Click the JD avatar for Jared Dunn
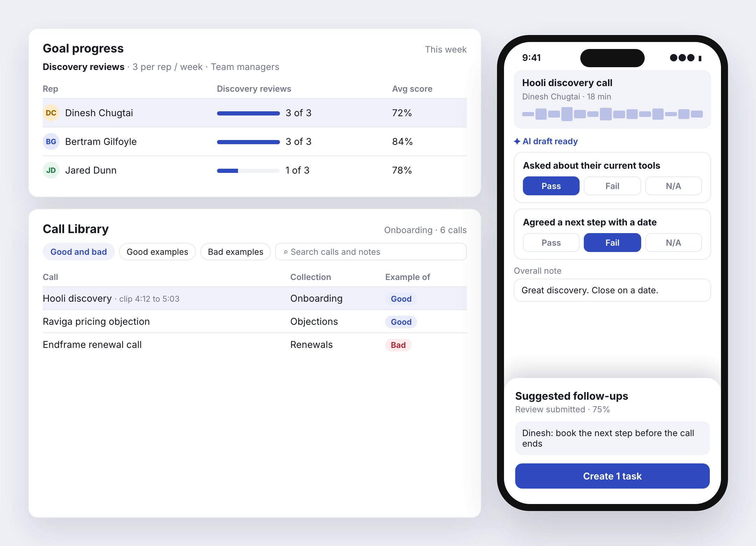The width and height of the screenshot is (756, 546). click(51, 170)
